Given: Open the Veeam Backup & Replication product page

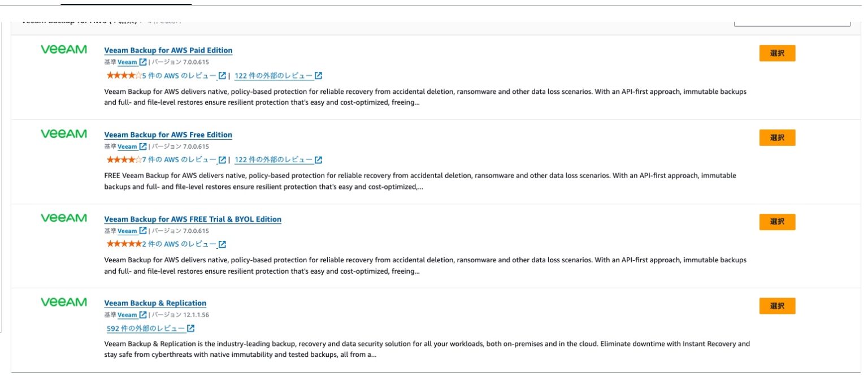Looking at the screenshot, I should [x=155, y=303].
